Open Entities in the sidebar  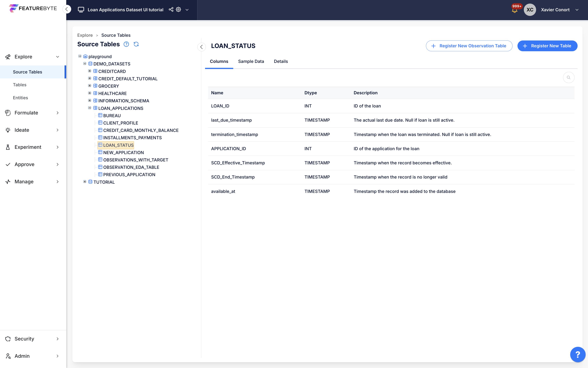pos(20,98)
